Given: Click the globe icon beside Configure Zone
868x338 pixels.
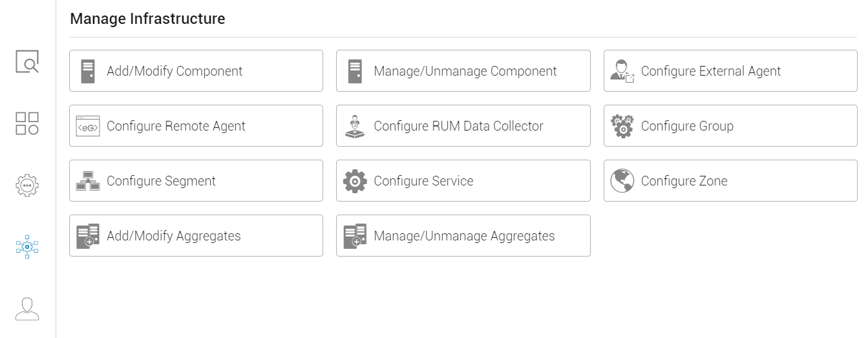Looking at the screenshot, I should 622,181.
